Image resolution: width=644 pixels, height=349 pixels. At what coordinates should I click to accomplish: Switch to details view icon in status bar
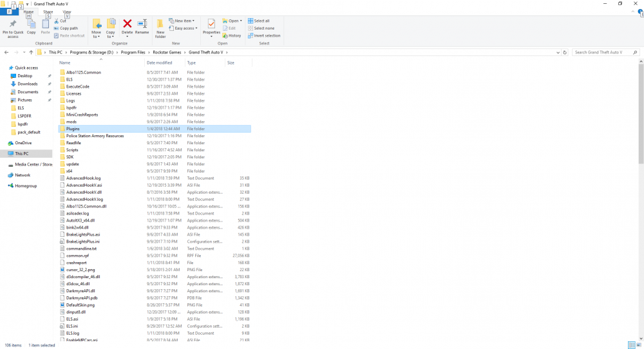tap(632, 345)
